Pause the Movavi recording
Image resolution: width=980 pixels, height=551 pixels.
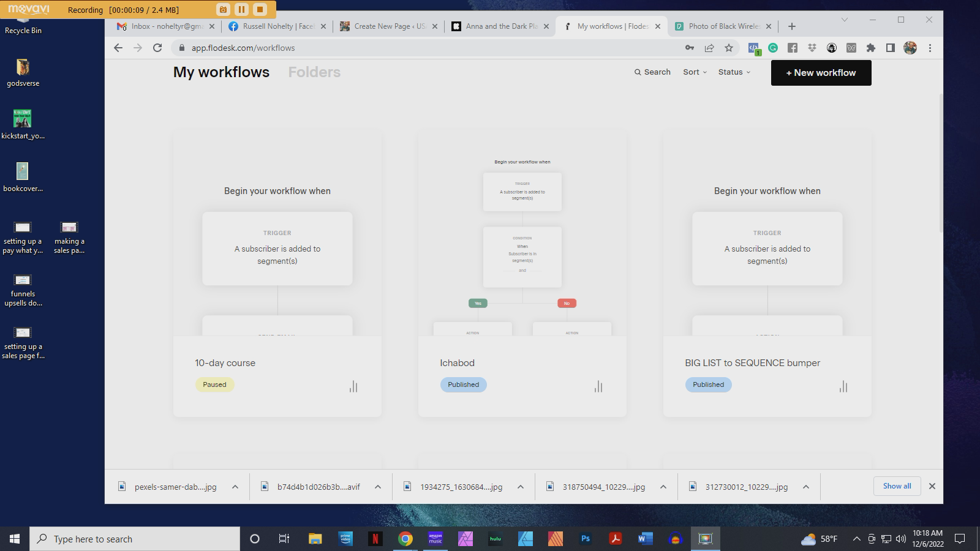pyautogui.click(x=241, y=9)
